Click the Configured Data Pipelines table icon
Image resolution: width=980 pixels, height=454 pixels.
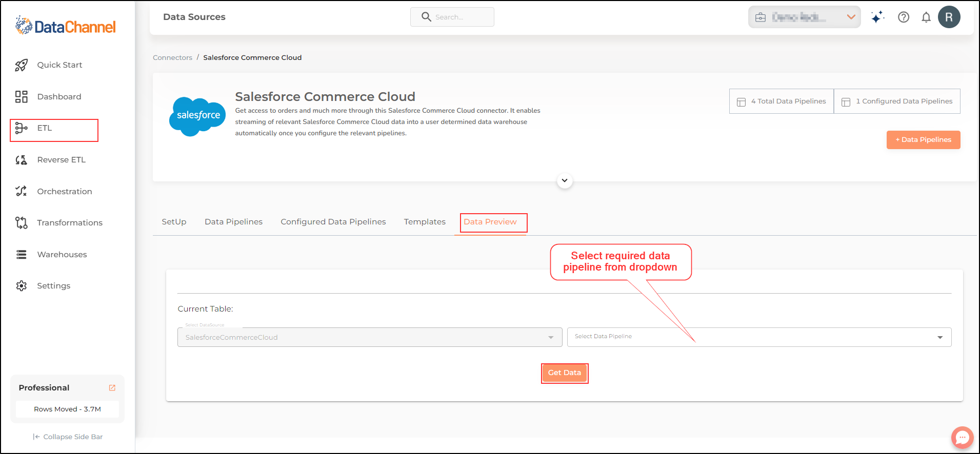[846, 102]
